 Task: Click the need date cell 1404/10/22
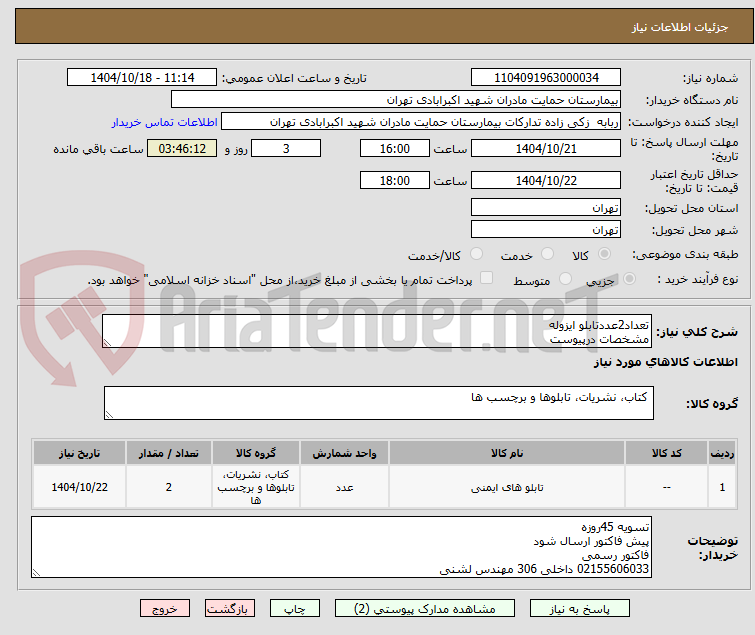click(x=79, y=487)
